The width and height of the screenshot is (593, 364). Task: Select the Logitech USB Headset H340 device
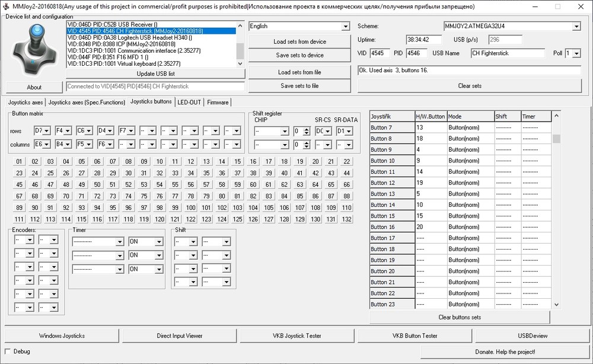(x=130, y=37)
